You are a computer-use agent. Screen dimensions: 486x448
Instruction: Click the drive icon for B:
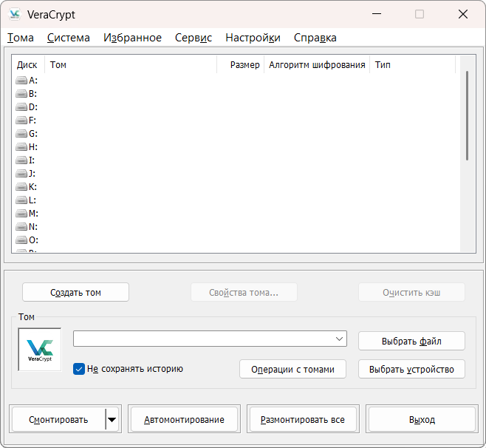click(21, 94)
